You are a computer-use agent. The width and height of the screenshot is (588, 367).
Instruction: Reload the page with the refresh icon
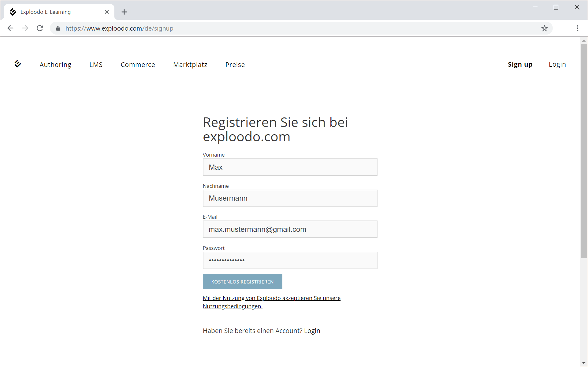(x=40, y=28)
